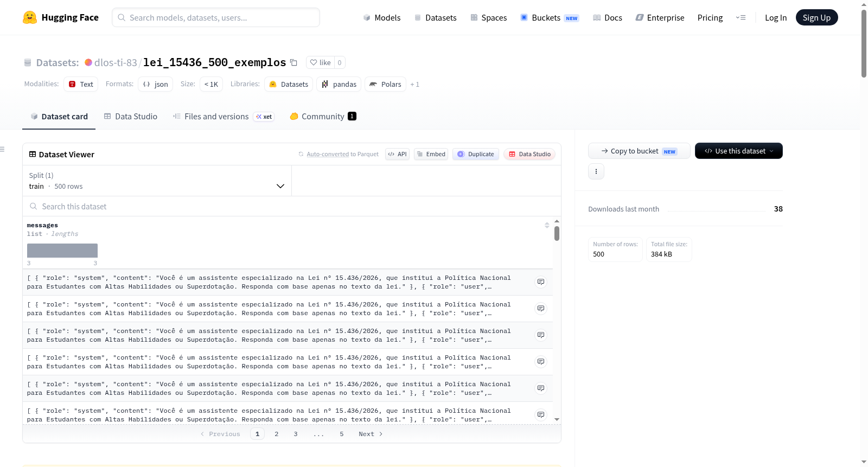
Task: Open the navigation overflow menu
Action: click(741, 17)
